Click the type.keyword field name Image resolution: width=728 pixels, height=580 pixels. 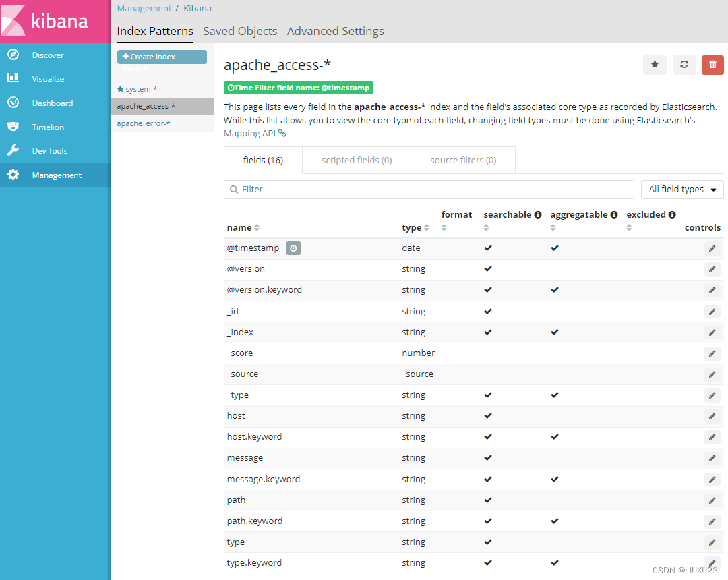click(x=254, y=563)
